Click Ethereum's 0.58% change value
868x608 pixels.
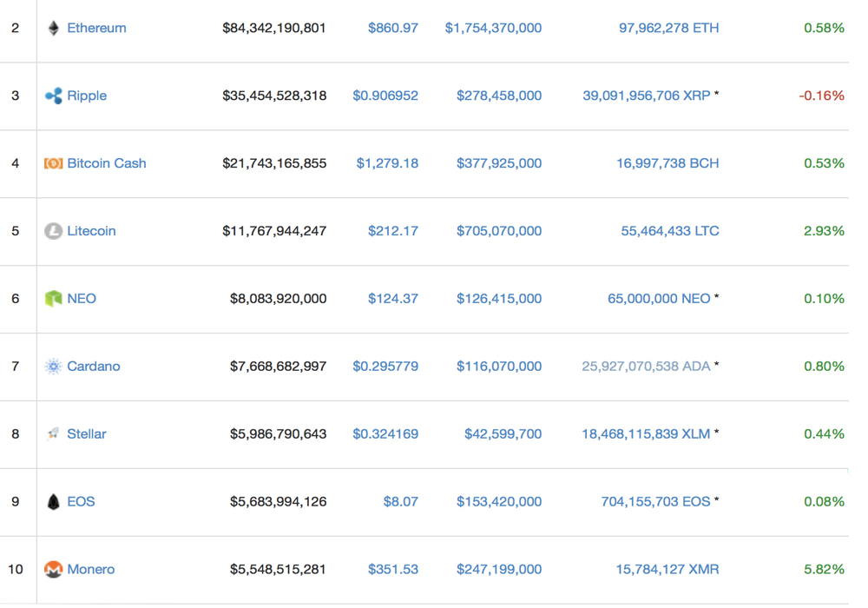[825, 28]
